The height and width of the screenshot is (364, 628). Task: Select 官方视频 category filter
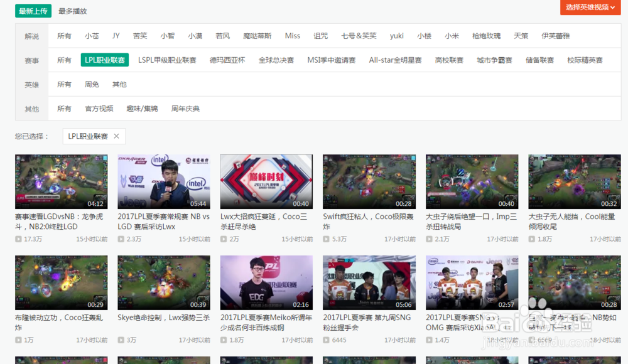pos(99,109)
